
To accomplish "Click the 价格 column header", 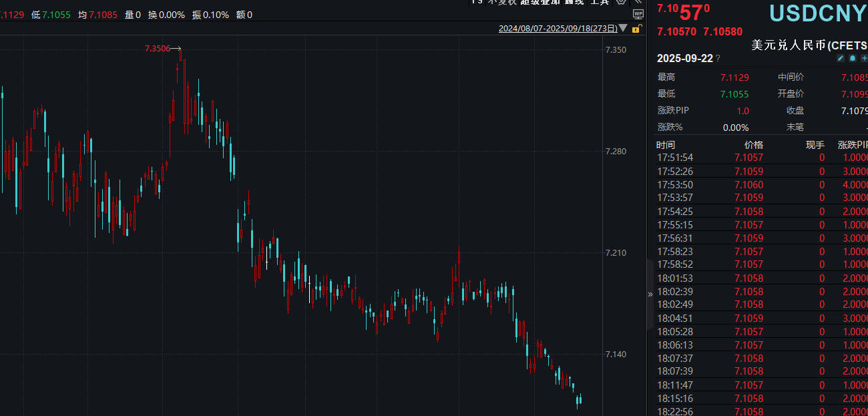I will click(753, 145).
